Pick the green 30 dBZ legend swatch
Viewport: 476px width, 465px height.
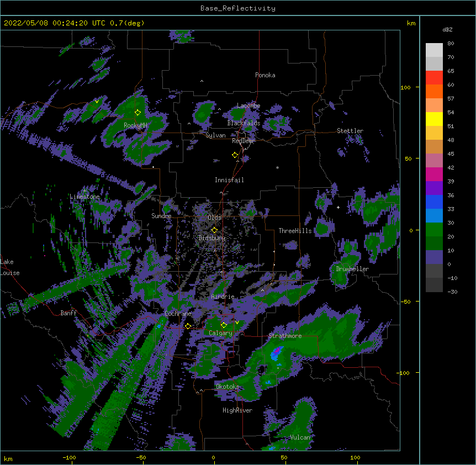434,230
